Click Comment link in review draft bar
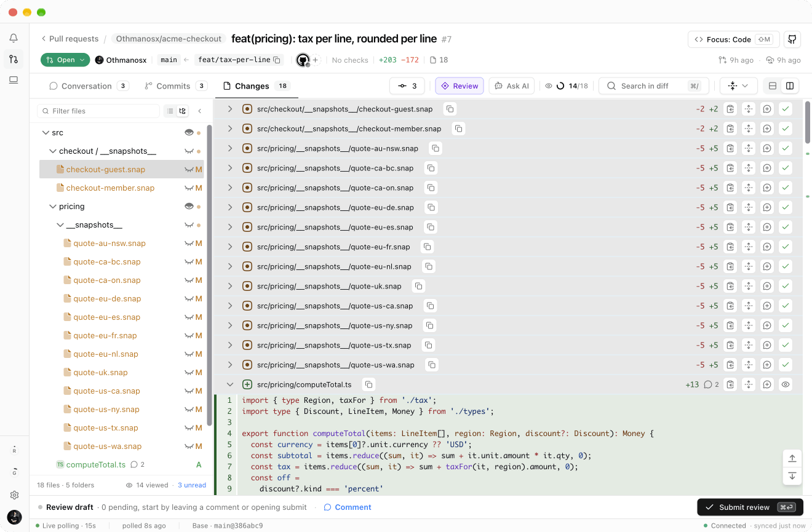812x532 pixels. (348, 507)
